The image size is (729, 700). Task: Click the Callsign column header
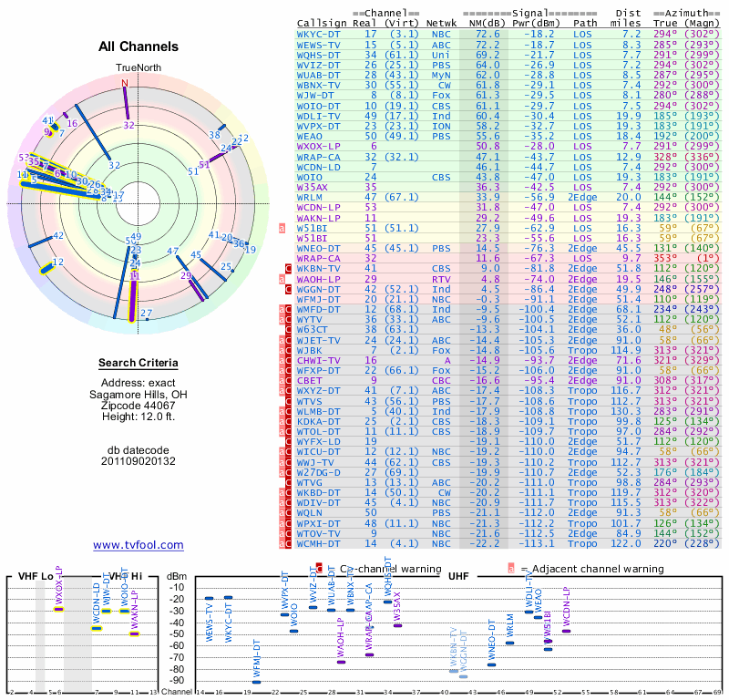[322, 24]
